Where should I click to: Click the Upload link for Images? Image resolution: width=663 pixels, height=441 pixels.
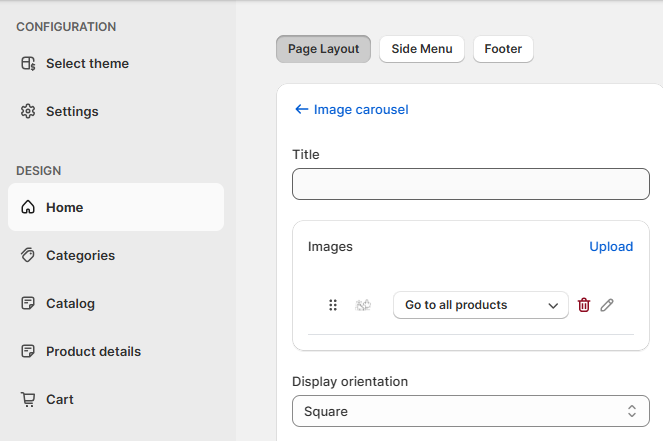[x=611, y=247]
